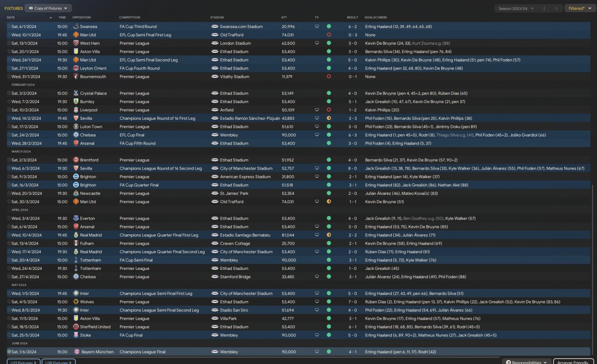The width and height of the screenshot is (597, 364).
Task: Sort by the Stadium column header
Action: [217, 18]
